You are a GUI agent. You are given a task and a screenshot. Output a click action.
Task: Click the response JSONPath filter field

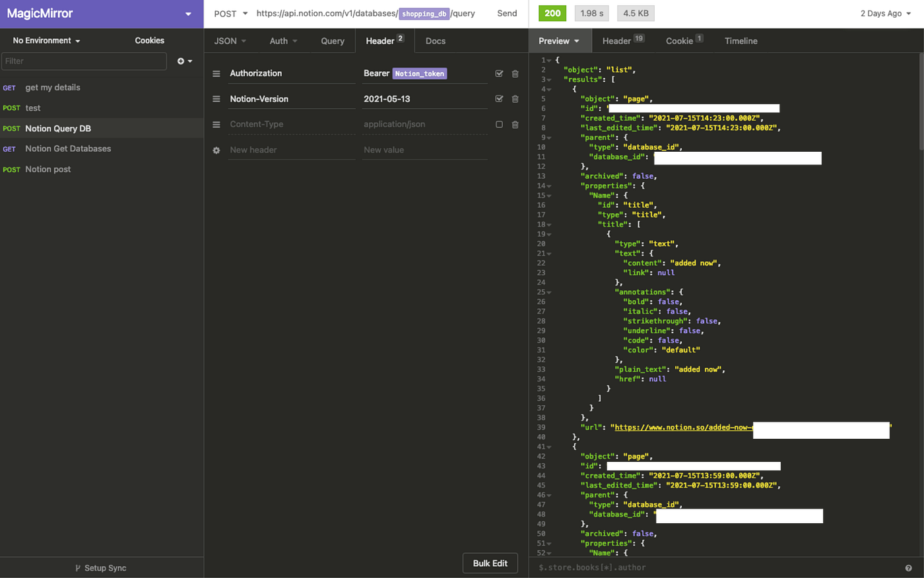click(716, 568)
